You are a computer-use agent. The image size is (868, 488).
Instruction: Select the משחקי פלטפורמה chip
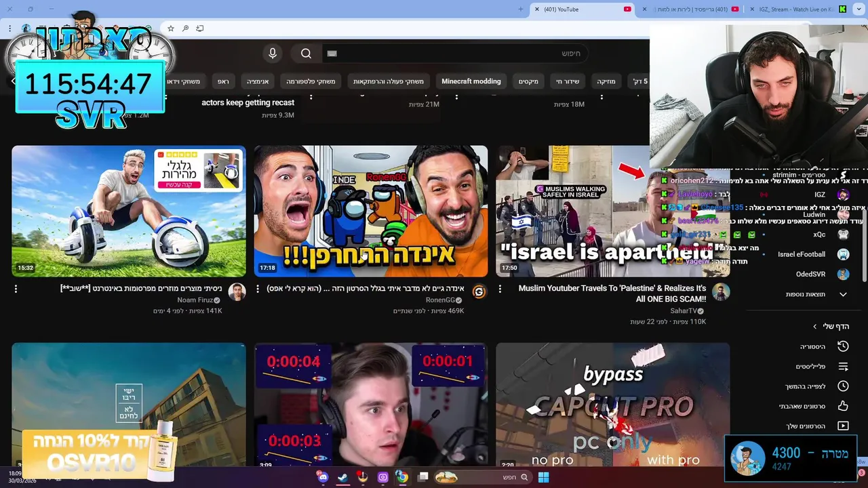[x=311, y=81]
